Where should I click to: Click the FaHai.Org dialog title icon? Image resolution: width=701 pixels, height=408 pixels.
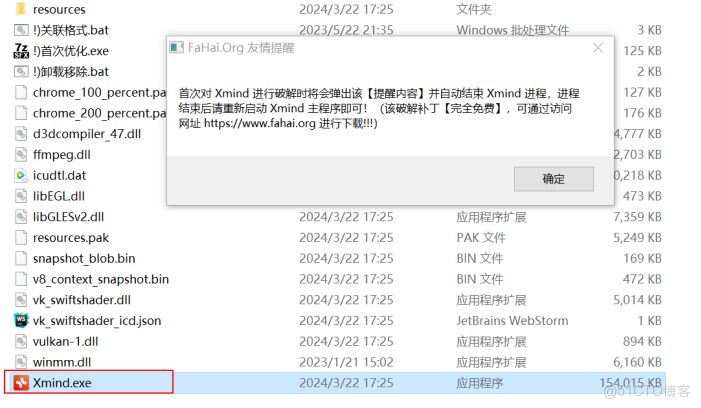click(x=177, y=47)
